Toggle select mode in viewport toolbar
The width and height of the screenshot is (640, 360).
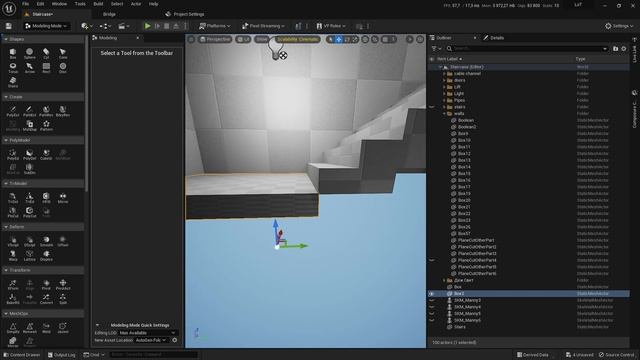click(x=330, y=39)
